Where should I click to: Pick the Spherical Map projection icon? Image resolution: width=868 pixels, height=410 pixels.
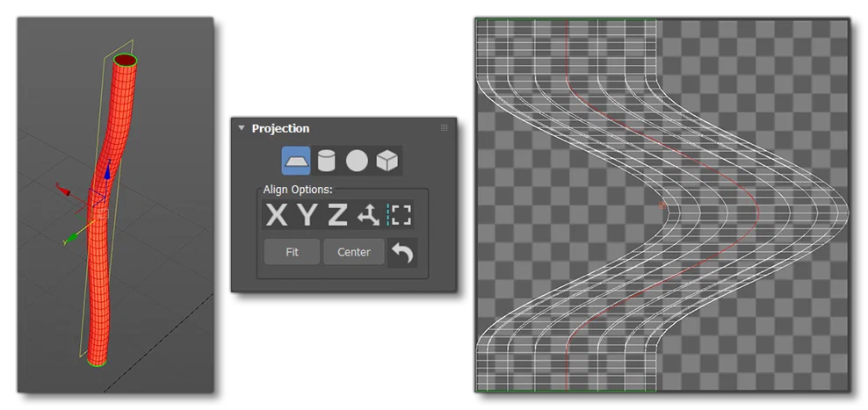click(x=357, y=161)
